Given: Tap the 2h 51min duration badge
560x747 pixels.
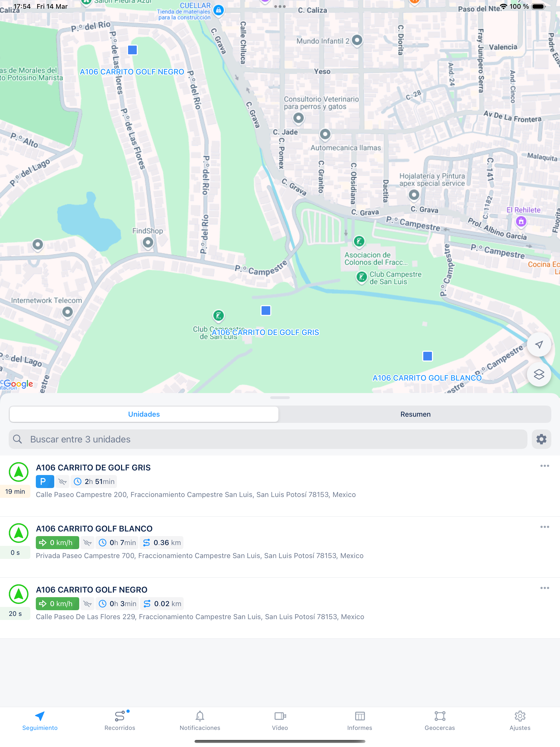Looking at the screenshot, I should [94, 482].
